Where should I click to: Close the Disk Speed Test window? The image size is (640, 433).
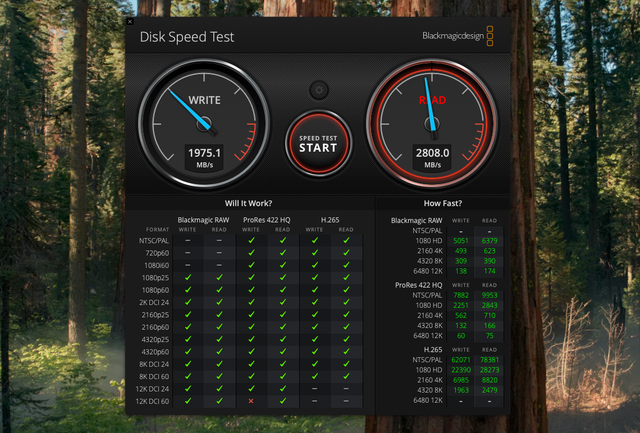pos(130,21)
